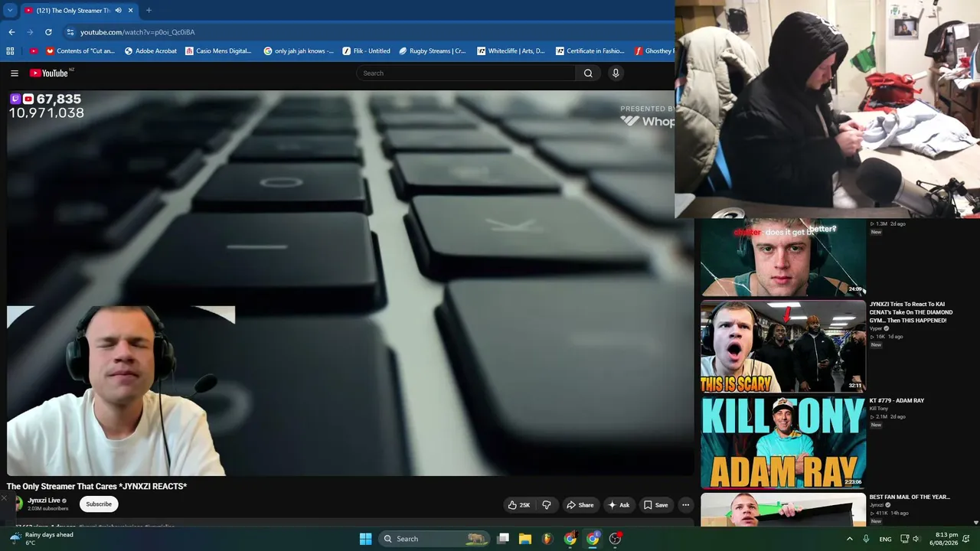
Task: Open the Flik - Untitled bookmark
Action: [367, 51]
